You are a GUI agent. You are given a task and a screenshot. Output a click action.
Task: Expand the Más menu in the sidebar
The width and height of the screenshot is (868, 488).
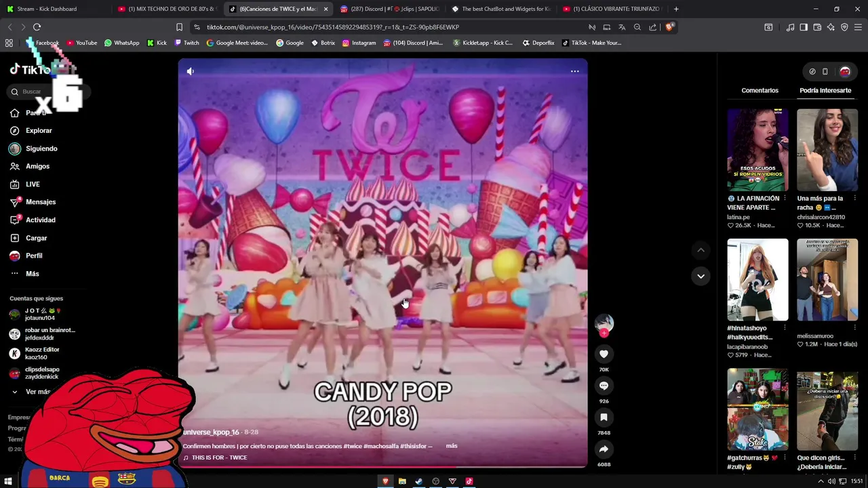[x=33, y=274]
